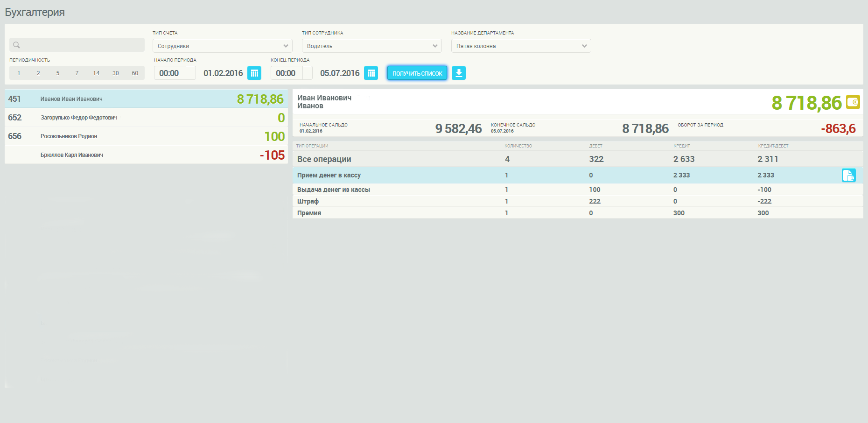The height and width of the screenshot is (423, 868).
Task: Expand the Тип счета dropdown
Action: click(x=222, y=46)
